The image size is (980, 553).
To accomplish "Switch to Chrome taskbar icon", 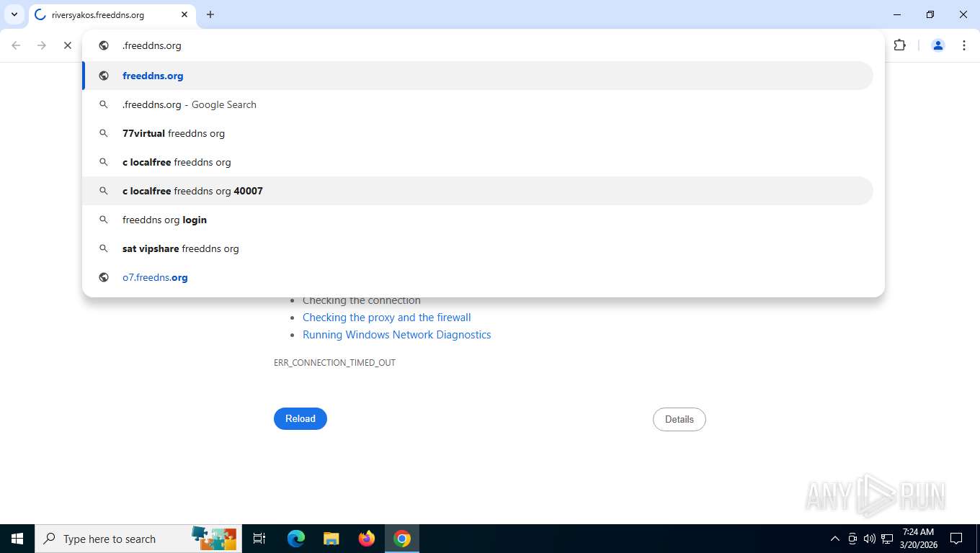I will pos(402,539).
